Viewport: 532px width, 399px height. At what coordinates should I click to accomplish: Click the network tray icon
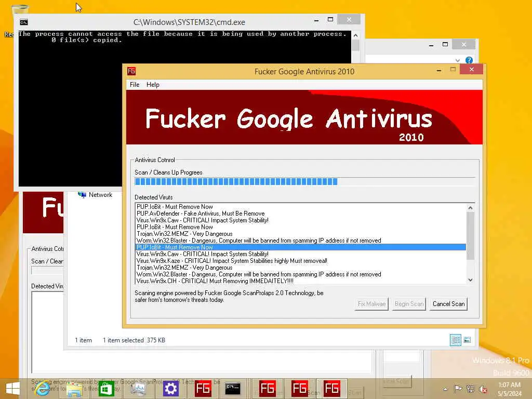[x=470, y=389]
